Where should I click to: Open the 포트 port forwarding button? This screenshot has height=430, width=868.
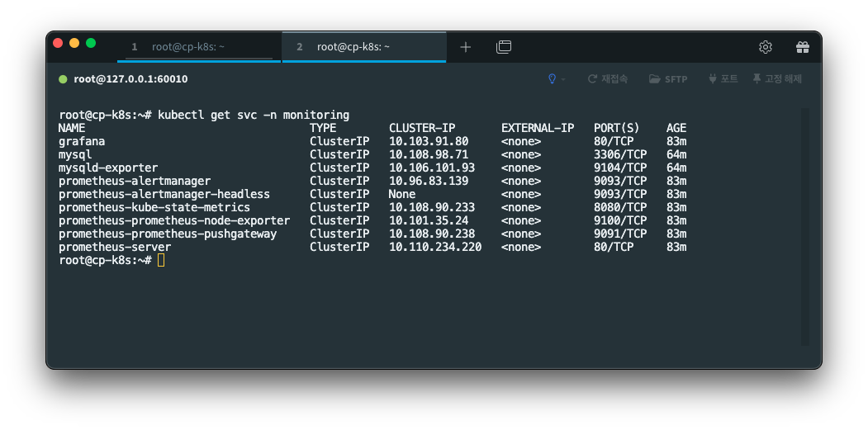(723, 79)
